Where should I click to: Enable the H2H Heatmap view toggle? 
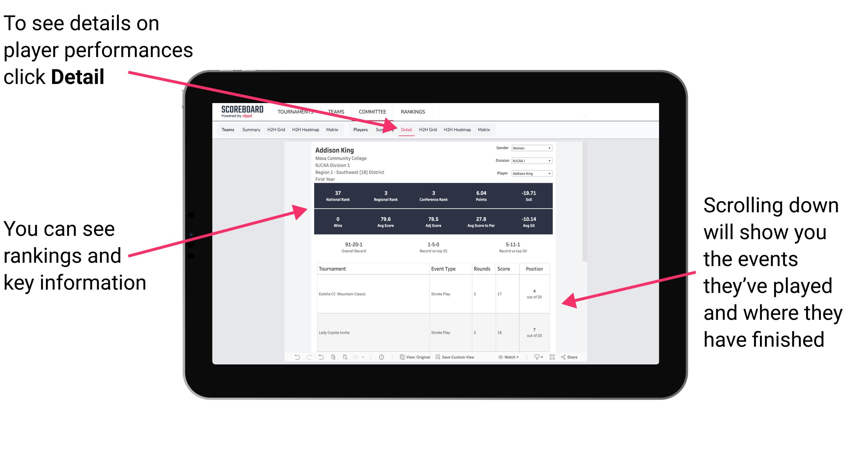point(457,129)
